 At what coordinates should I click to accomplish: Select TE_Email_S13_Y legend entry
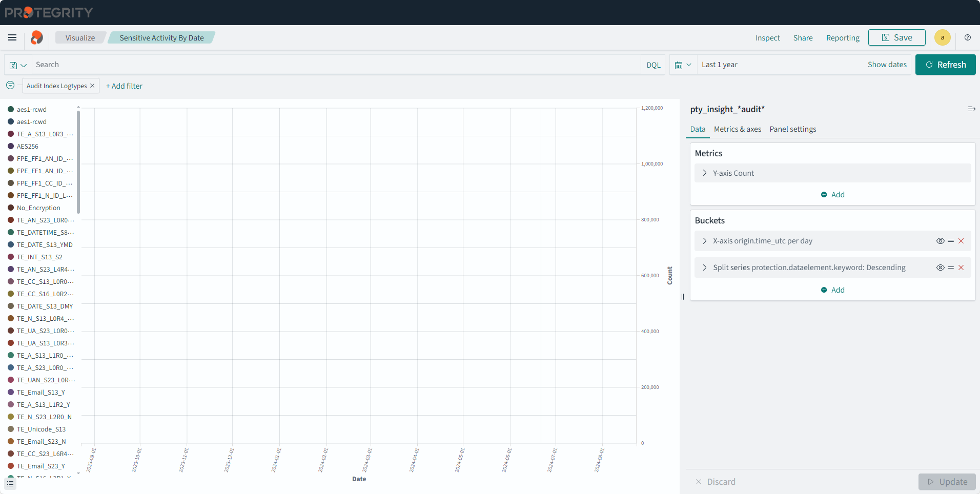click(40, 392)
